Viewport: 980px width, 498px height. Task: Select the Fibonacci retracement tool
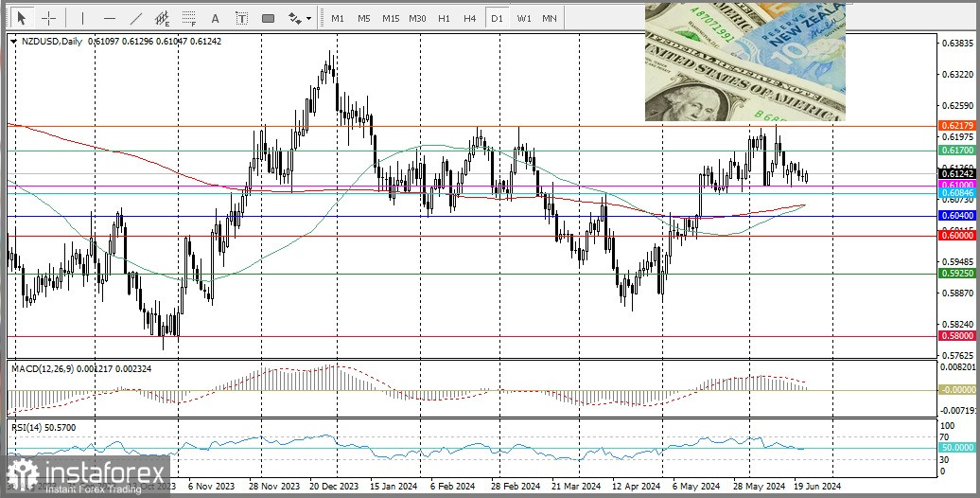pos(189,18)
